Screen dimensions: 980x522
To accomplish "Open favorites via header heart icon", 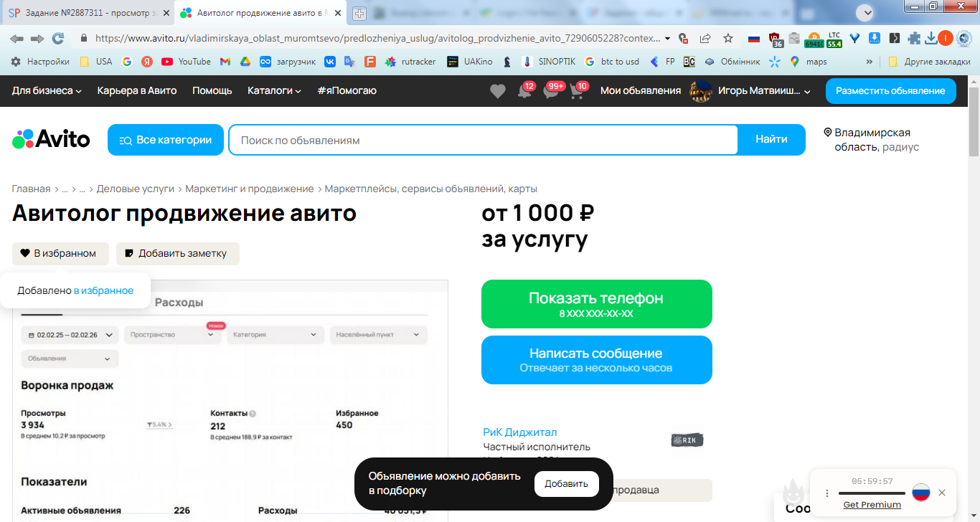I will (x=497, y=91).
